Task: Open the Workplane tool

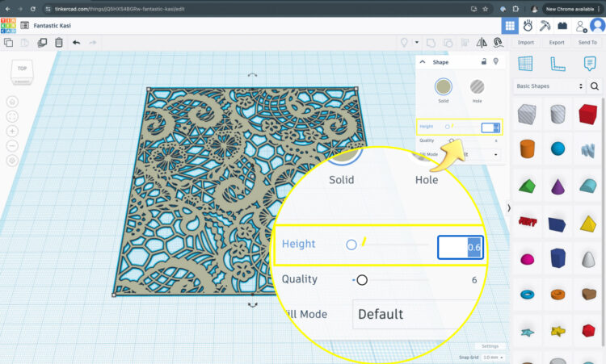Action: (x=525, y=64)
